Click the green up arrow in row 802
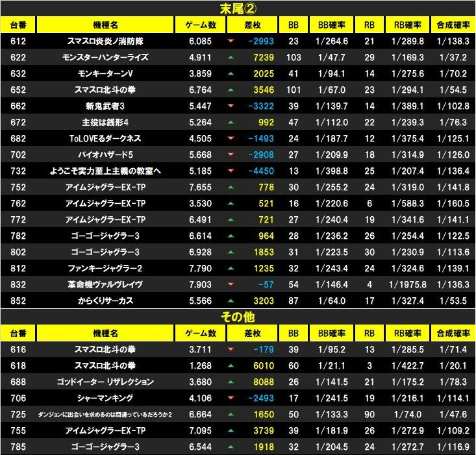This screenshot has width=476, height=455. click(x=231, y=252)
